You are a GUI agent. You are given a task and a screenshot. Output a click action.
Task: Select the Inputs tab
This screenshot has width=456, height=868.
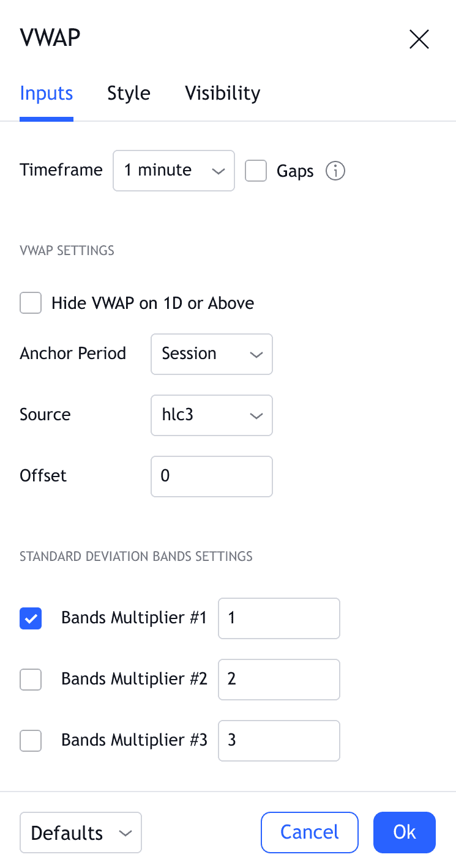pos(47,94)
